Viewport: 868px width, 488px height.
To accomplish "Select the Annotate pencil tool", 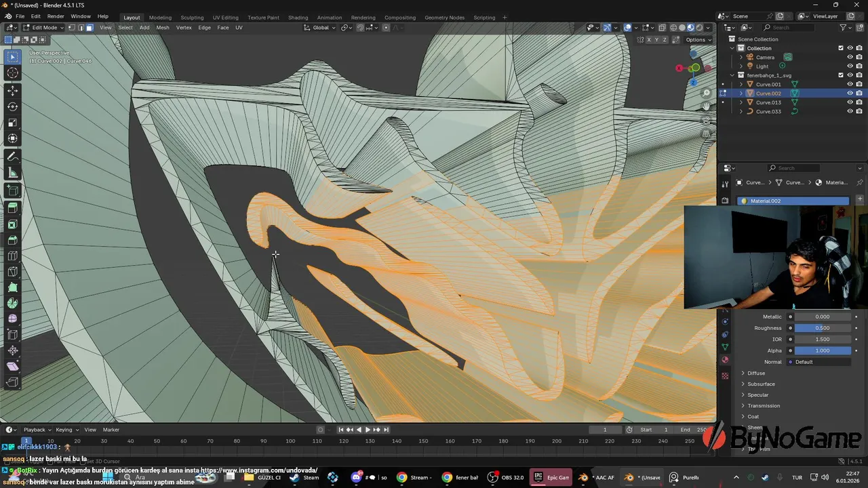I will coord(12,157).
